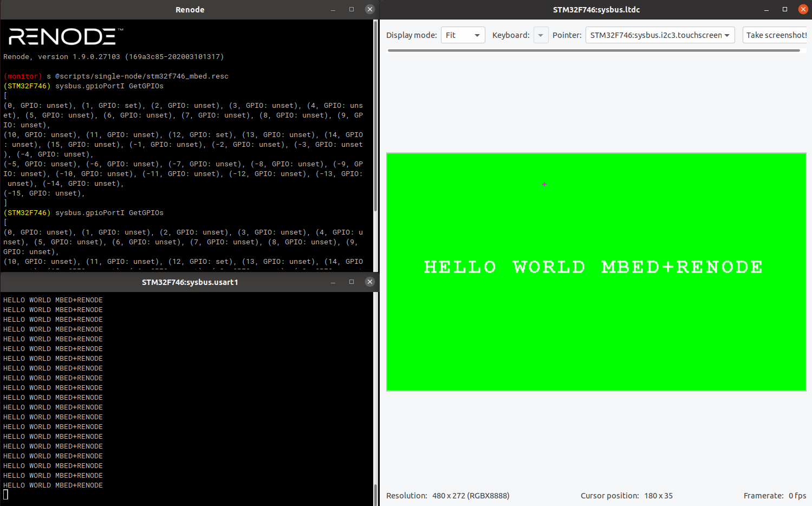Click the horizontal scrollbar under ltdc toolbar
This screenshot has width=812, height=506.
pos(594,50)
